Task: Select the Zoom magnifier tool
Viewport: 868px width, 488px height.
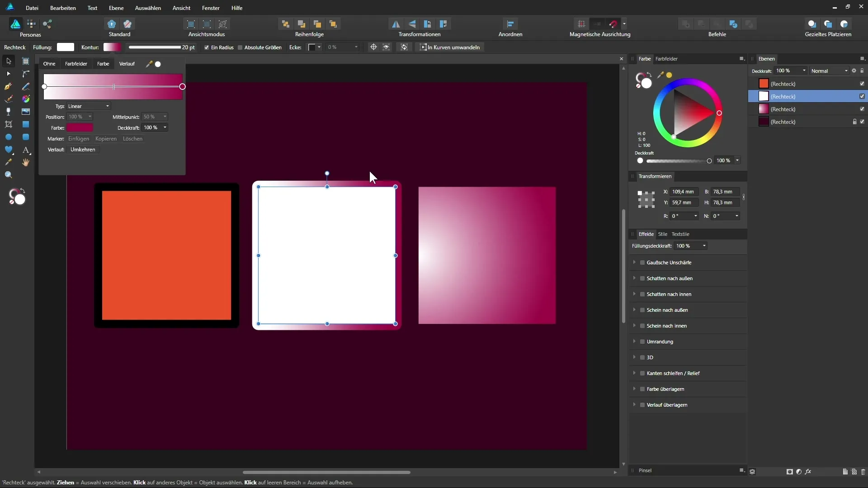Action: [x=9, y=175]
